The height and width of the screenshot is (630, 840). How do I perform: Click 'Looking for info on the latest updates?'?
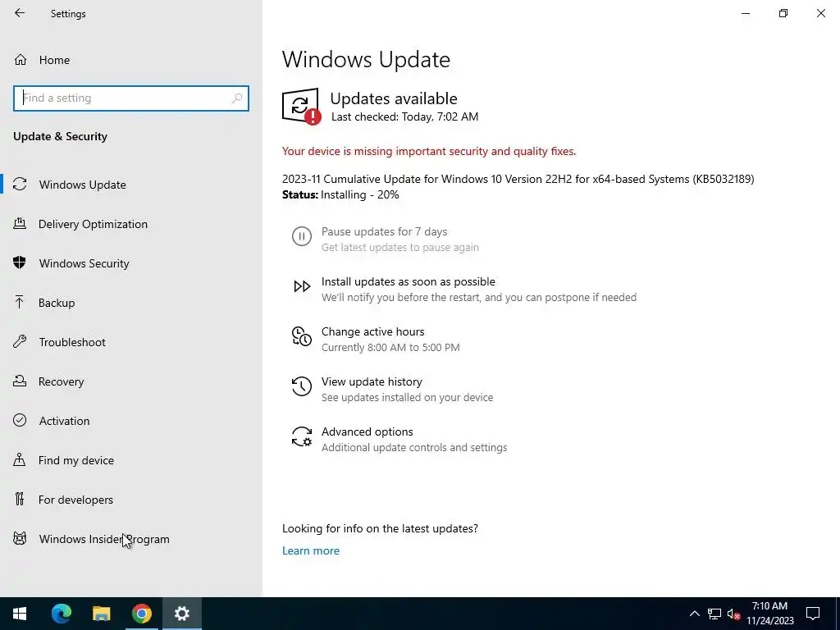(380, 528)
